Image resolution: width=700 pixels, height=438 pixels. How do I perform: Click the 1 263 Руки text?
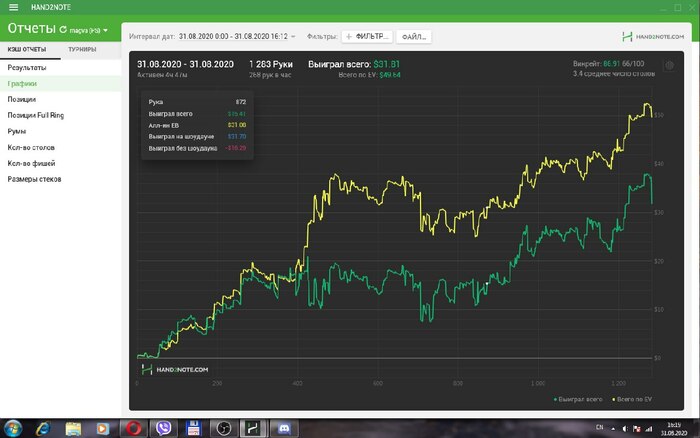(x=271, y=64)
